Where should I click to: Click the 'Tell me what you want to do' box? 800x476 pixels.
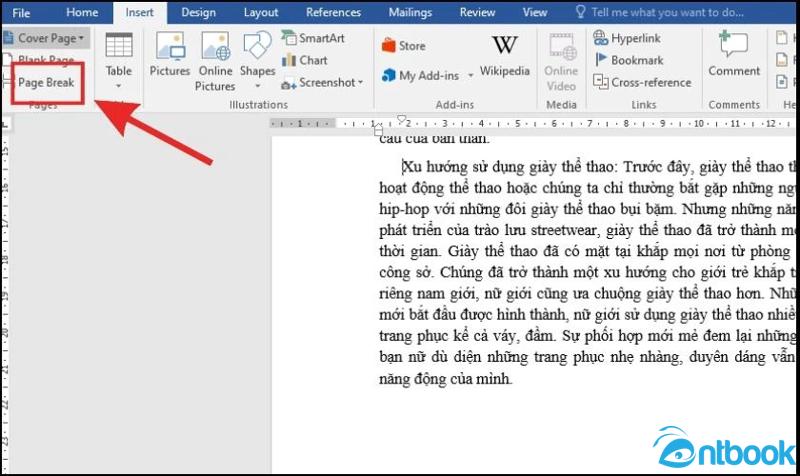pyautogui.click(x=659, y=12)
